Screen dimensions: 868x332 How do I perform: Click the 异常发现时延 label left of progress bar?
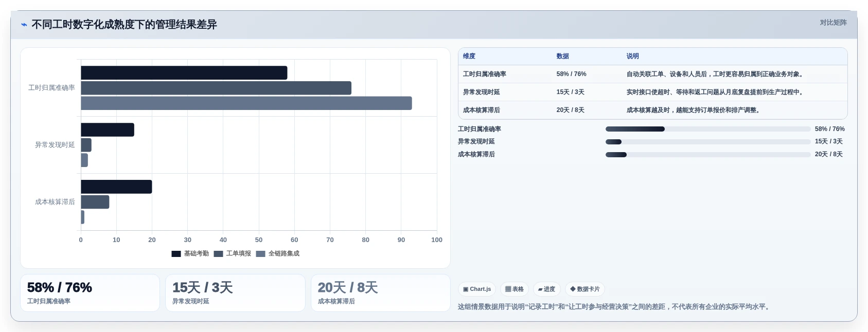coord(476,142)
